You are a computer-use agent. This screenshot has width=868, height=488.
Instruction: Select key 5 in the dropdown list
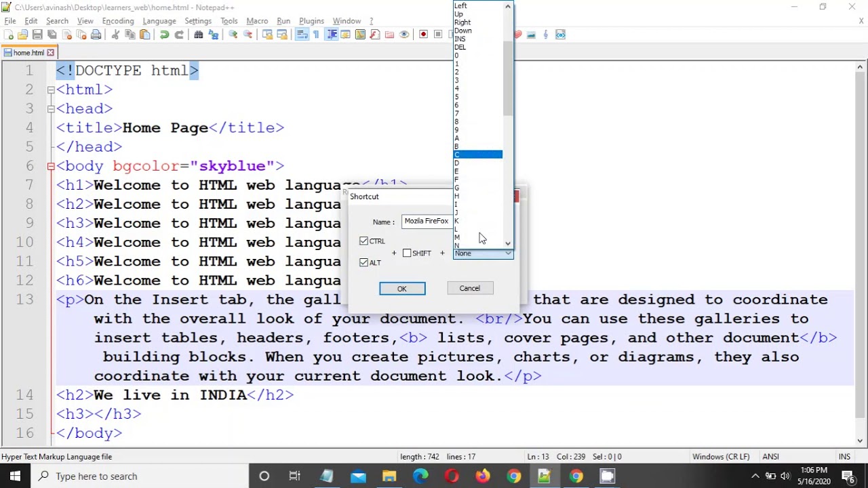pos(478,97)
